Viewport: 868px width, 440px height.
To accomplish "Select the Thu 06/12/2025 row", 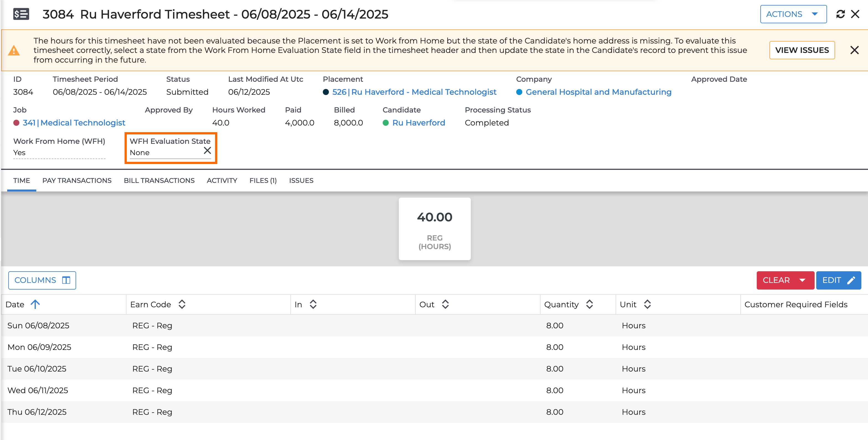I will (435, 412).
